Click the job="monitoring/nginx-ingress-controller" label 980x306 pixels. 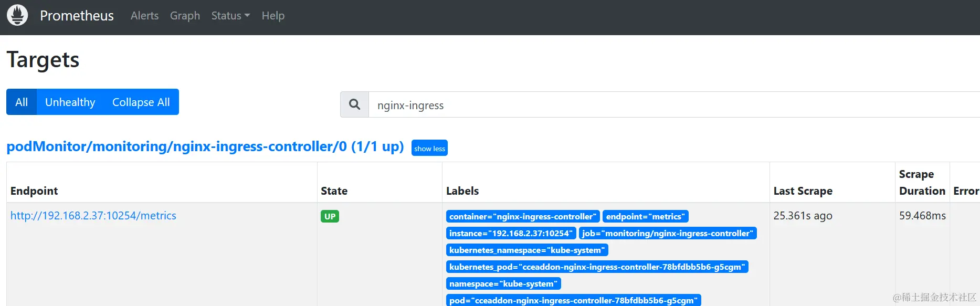(x=668, y=233)
